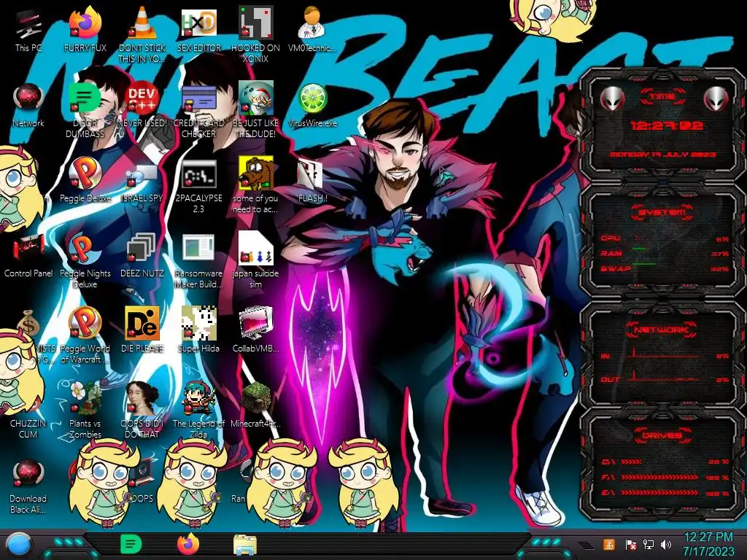The width and height of the screenshot is (747, 560).
Task: Launch Peggle World of Warcraft shortcut
Action: coord(85,335)
